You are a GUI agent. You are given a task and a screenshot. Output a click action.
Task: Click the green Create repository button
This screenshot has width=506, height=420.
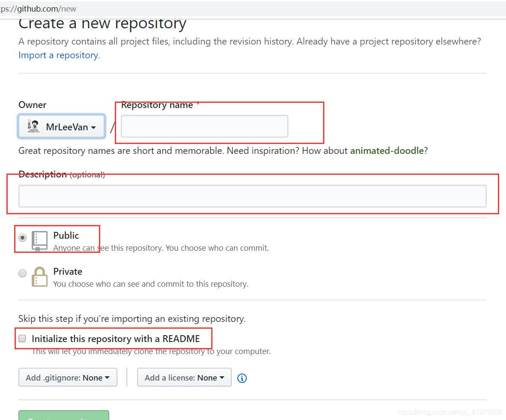coord(64,415)
